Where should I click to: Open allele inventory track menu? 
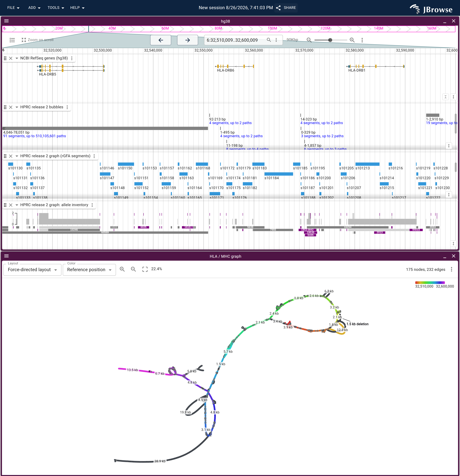click(x=92, y=205)
